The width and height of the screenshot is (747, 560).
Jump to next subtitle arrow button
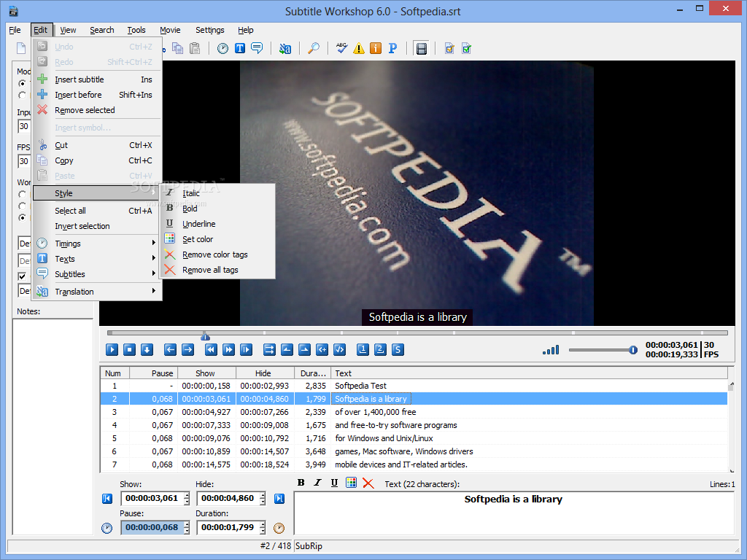coord(187,350)
